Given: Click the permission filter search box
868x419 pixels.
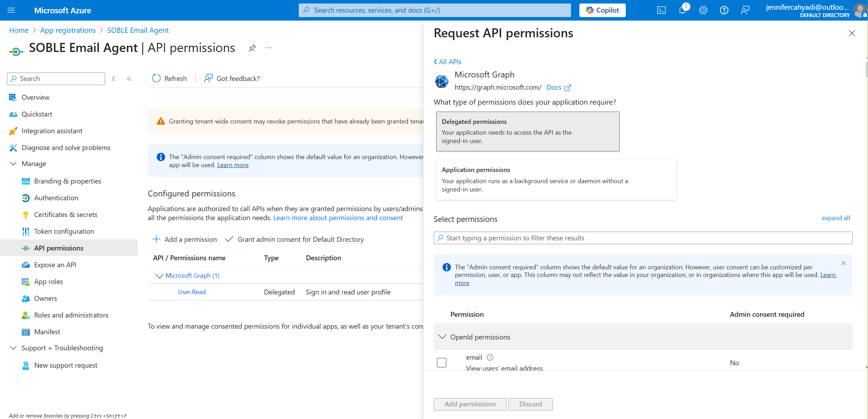Looking at the screenshot, I should coord(643,238).
